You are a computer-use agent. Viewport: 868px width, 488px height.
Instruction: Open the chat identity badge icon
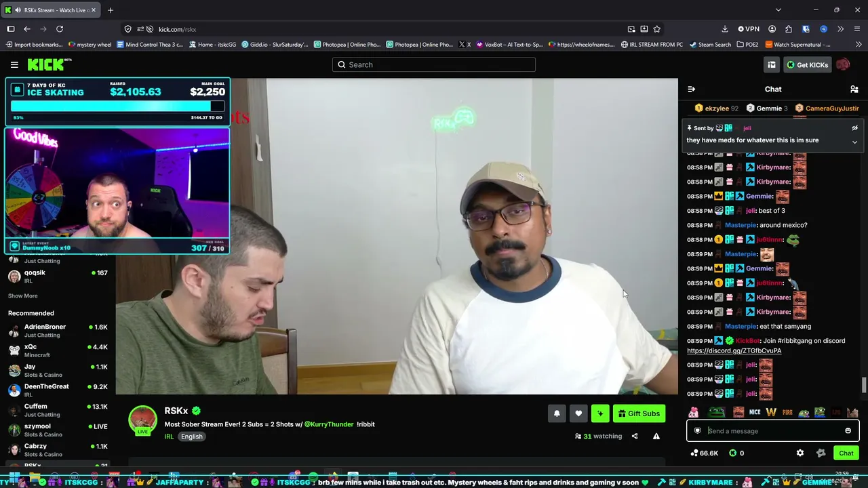697,430
